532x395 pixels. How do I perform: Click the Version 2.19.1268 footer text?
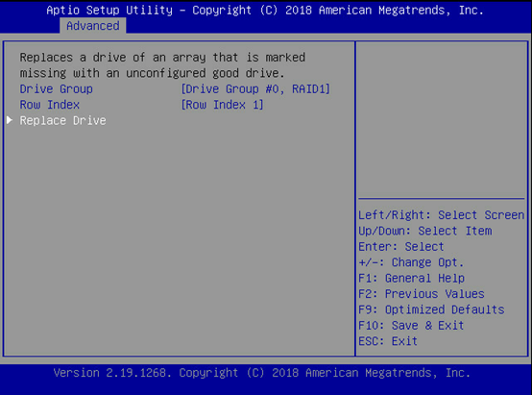click(262, 373)
